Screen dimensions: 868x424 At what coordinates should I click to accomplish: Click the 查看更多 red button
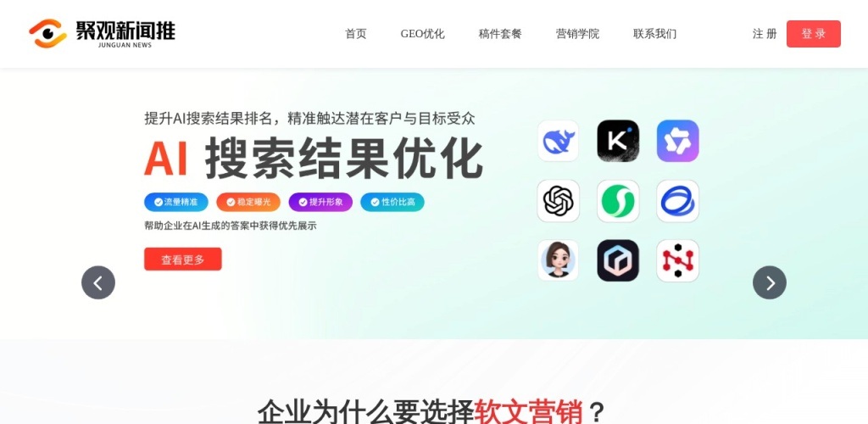183,259
